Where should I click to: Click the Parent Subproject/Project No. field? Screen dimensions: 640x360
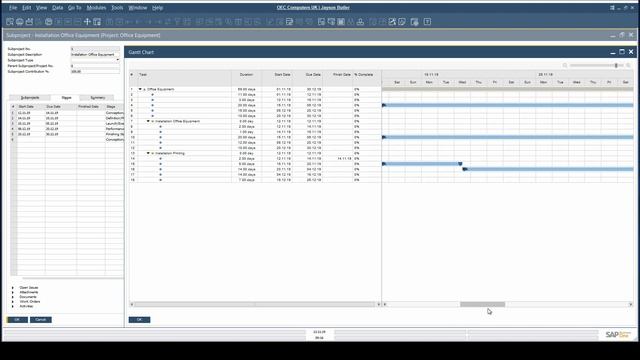tap(95, 66)
